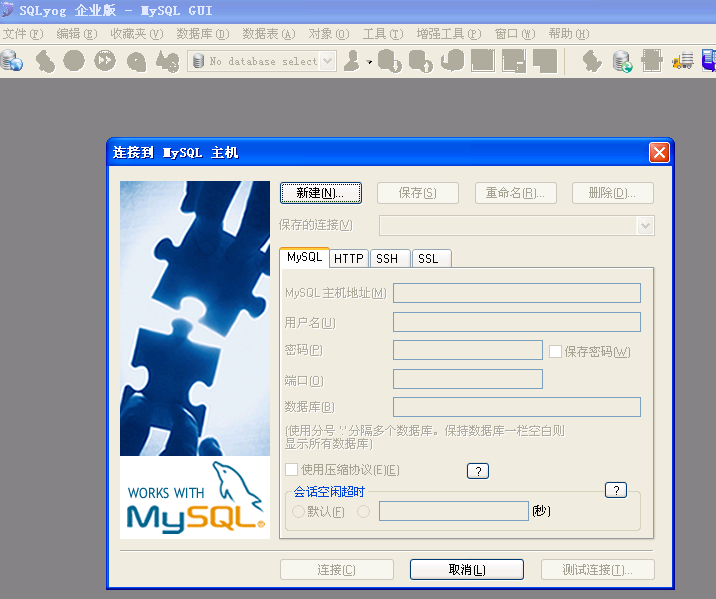Click the 测试连接(T)... button
Viewport: 716px width, 599px height.
pyautogui.click(x=598, y=570)
